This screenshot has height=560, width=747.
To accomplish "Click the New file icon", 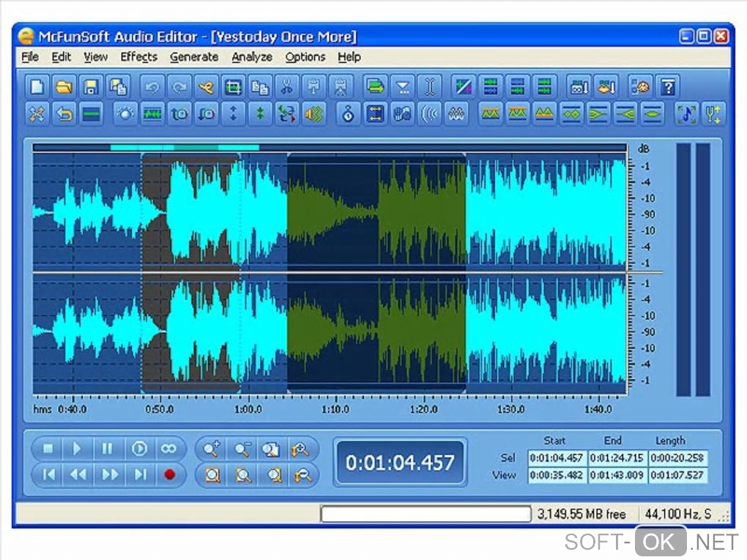I will (x=37, y=87).
